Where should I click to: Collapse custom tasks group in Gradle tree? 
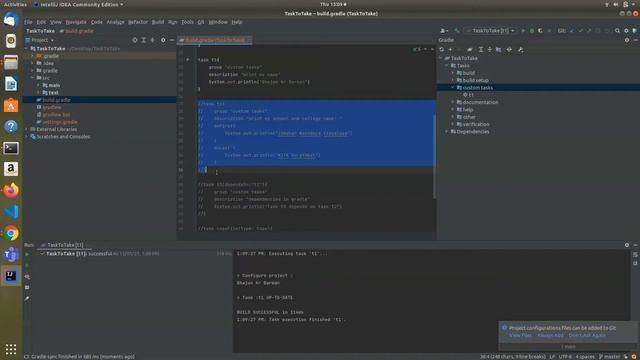pos(453,87)
